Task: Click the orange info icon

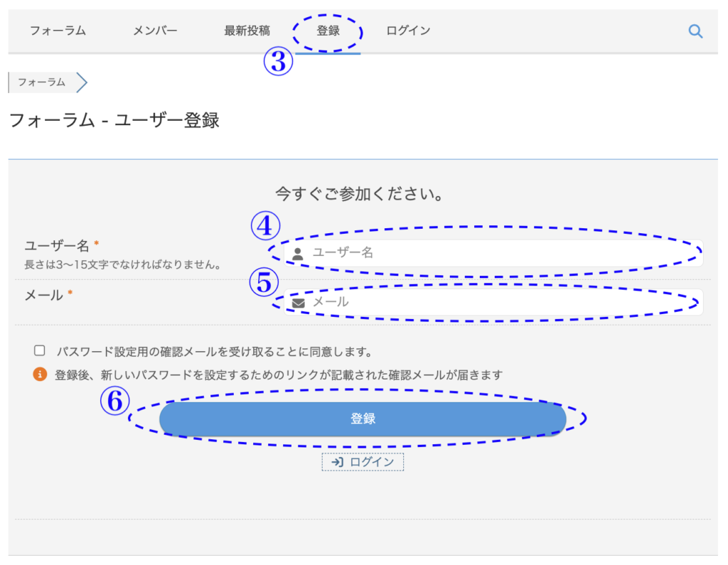Action: point(40,375)
